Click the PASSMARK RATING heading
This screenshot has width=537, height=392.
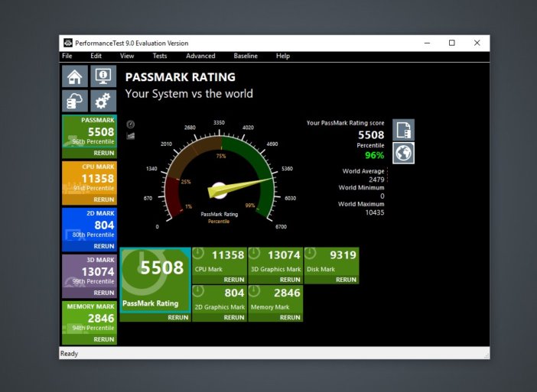pos(180,77)
